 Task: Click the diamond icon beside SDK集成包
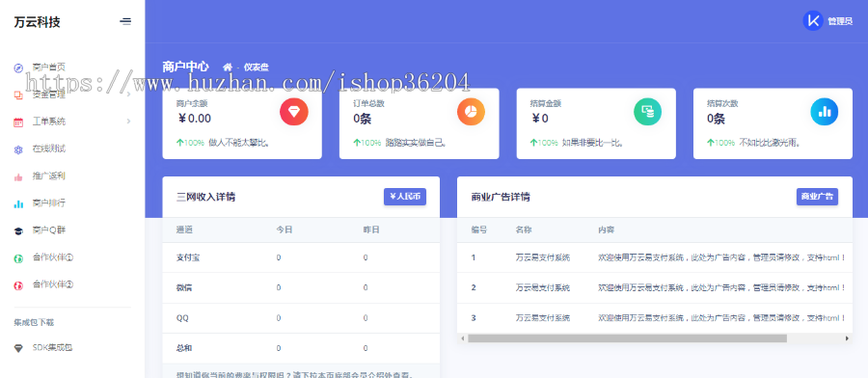click(19, 348)
